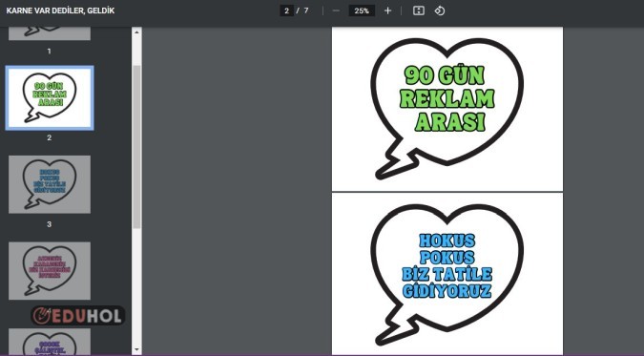Click the sidebar scrollbar down arrow

tap(136, 350)
